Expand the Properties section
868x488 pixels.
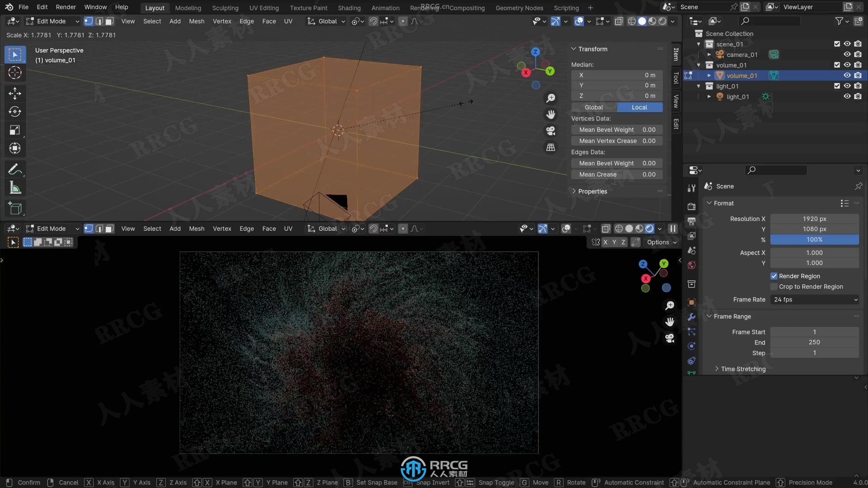point(573,191)
